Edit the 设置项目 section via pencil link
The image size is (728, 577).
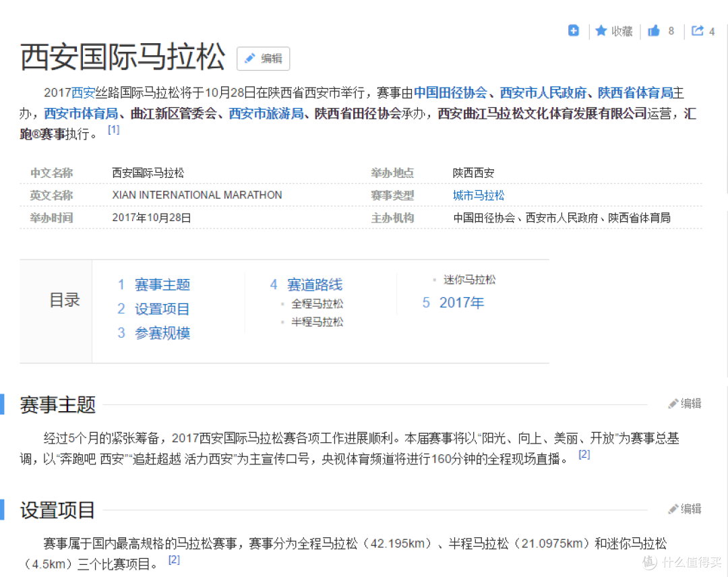[x=685, y=509]
